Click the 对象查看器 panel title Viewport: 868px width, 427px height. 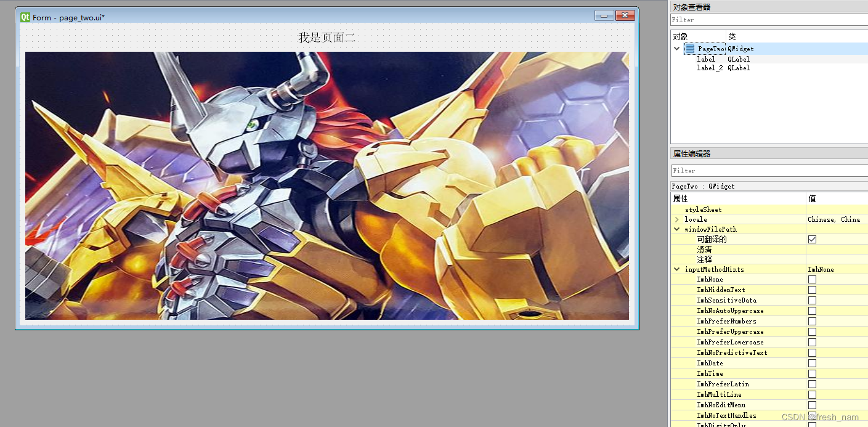[x=691, y=7]
